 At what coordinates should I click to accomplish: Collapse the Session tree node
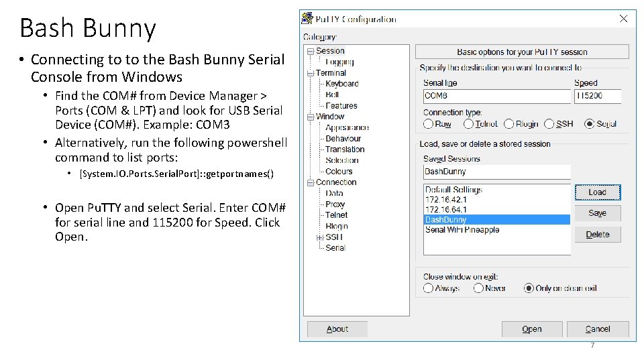[311, 52]
